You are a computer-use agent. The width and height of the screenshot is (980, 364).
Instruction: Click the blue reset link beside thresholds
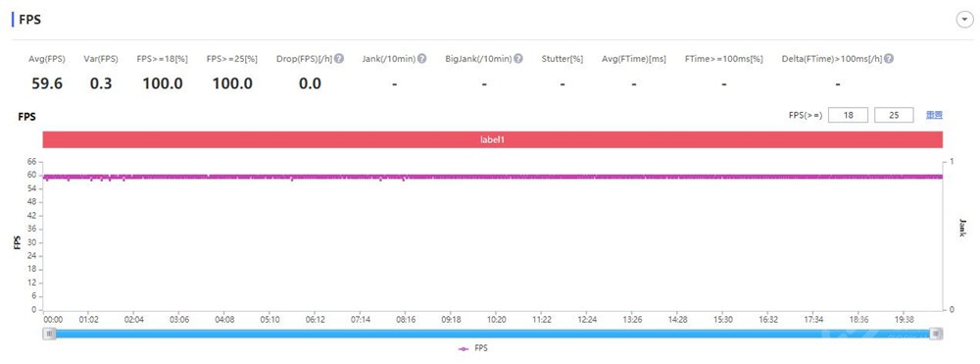[x=934, y=115]
